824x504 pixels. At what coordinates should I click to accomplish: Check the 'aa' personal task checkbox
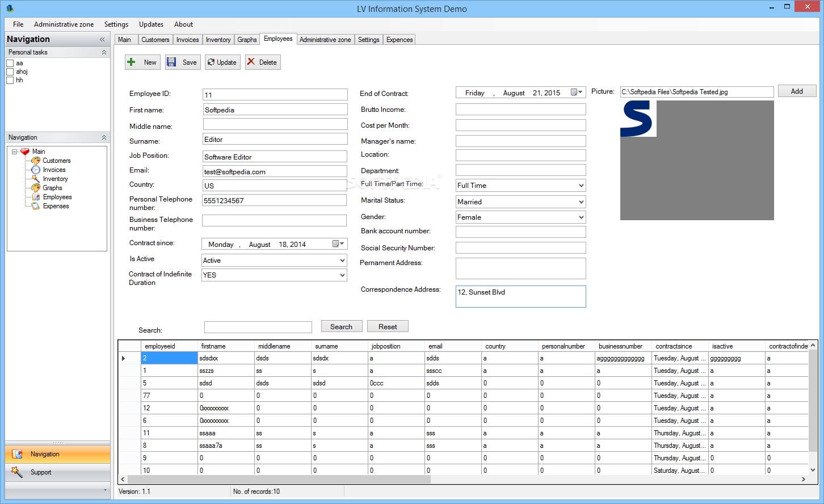pos(10,64)
